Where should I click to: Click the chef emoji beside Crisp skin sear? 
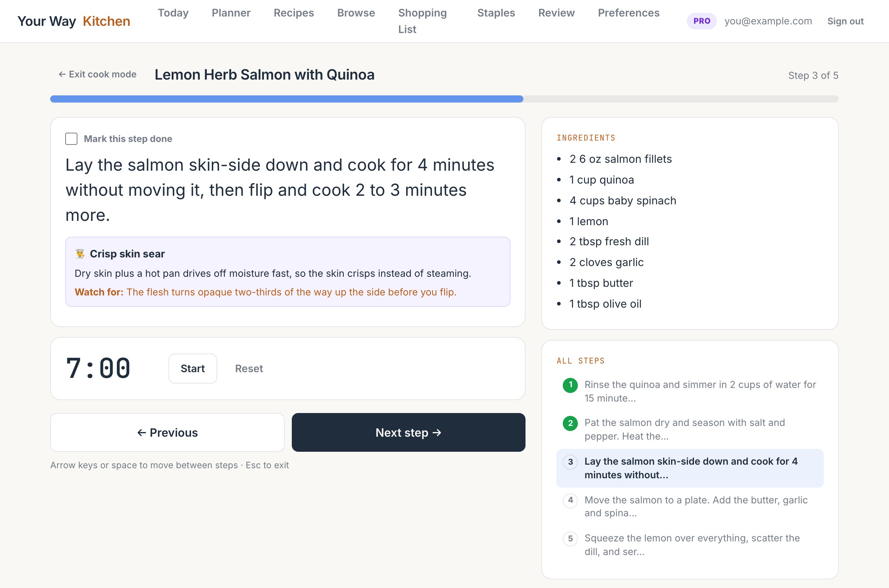80,254
